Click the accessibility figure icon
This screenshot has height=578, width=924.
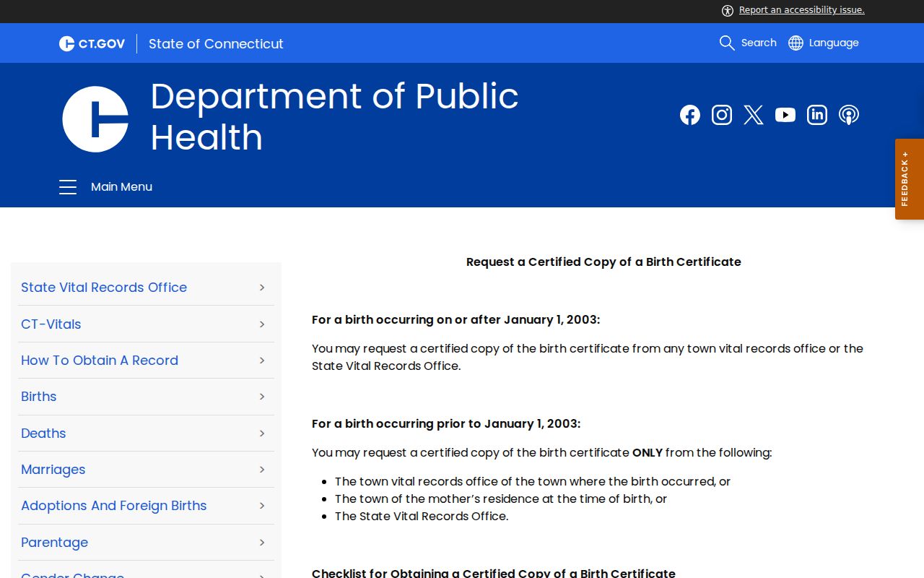(728, 10)
